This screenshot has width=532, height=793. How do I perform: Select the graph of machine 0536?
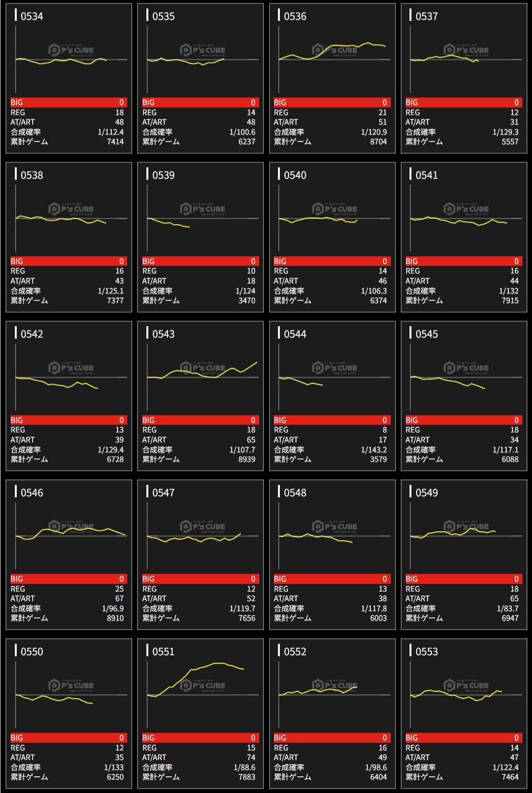[332, 59]
